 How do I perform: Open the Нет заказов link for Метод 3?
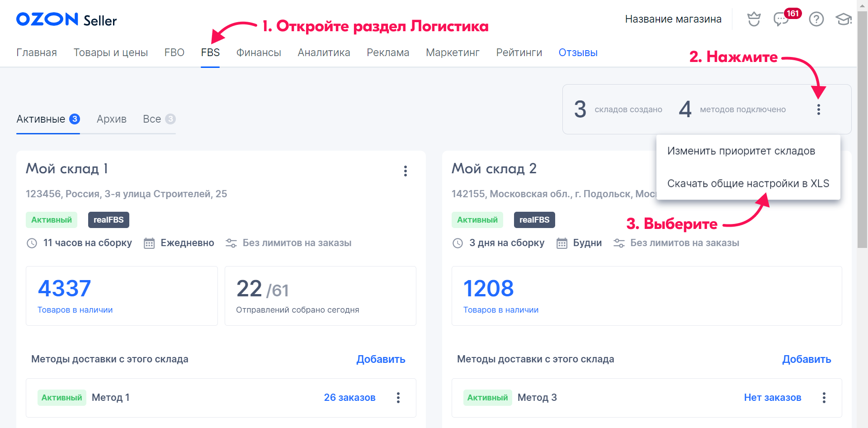click(x=772, y=398)
